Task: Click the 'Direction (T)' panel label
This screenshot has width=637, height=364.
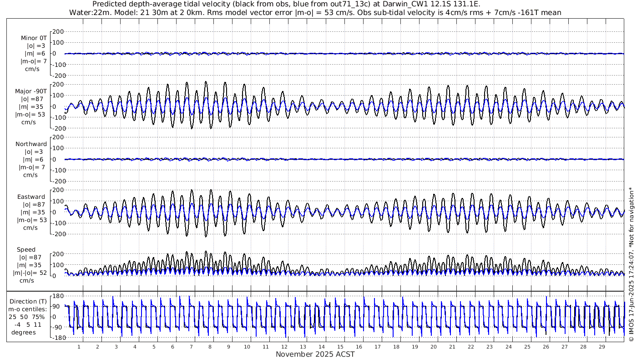Action: [x=28, y=302]
